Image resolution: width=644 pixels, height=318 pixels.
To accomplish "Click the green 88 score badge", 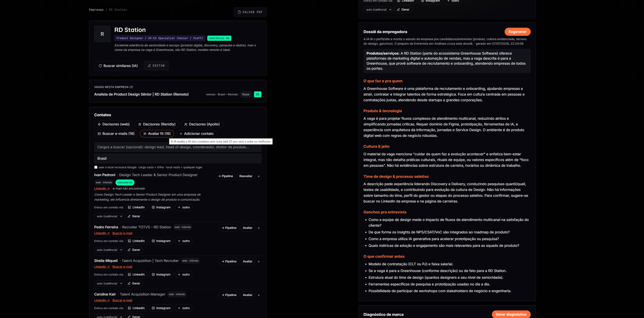I will point(258,94).
